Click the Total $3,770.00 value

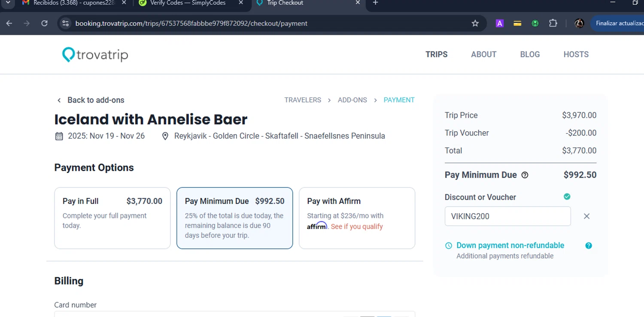pyautogui.click(x=579, y=151)
